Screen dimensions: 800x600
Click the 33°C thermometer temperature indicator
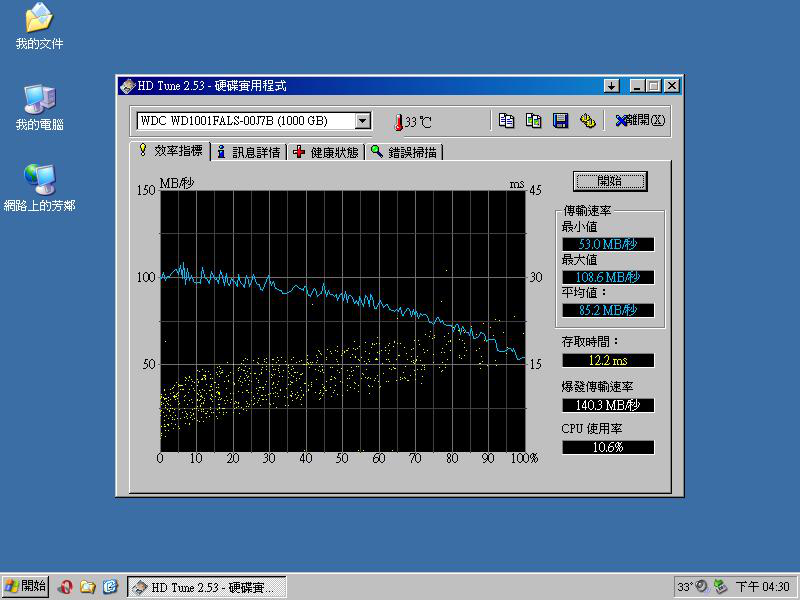[413, 122]
